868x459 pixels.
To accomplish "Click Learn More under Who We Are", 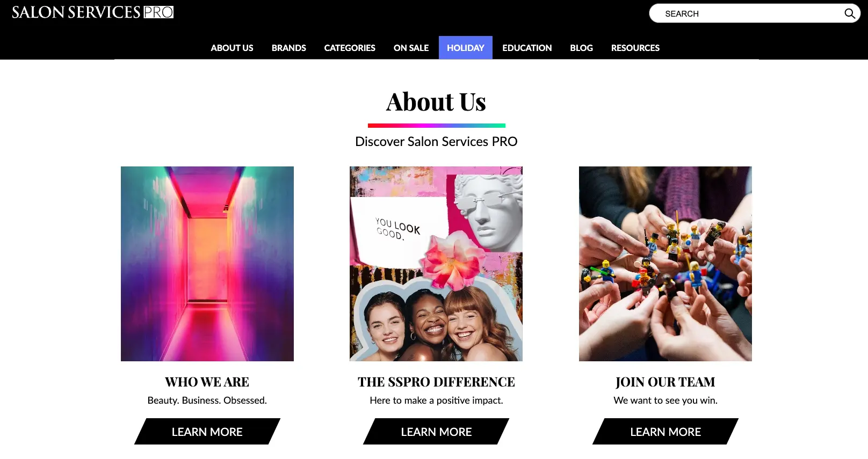I will 207,432.
